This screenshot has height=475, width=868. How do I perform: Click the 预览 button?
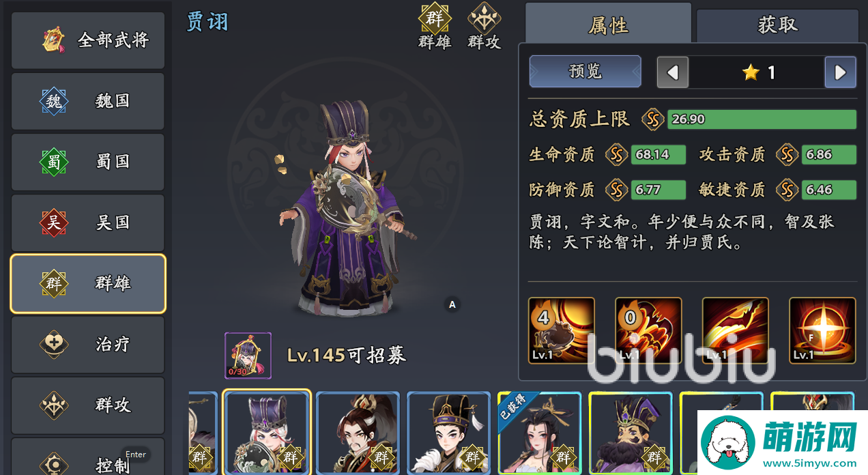coord(585,72)
